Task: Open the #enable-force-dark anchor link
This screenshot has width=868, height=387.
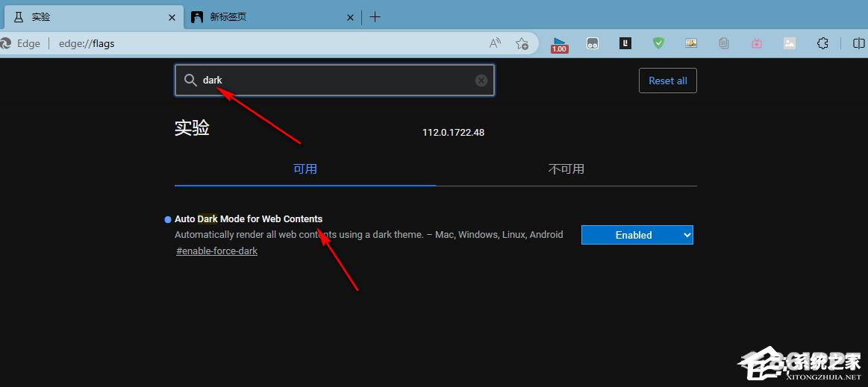Action: click(217, 251)
